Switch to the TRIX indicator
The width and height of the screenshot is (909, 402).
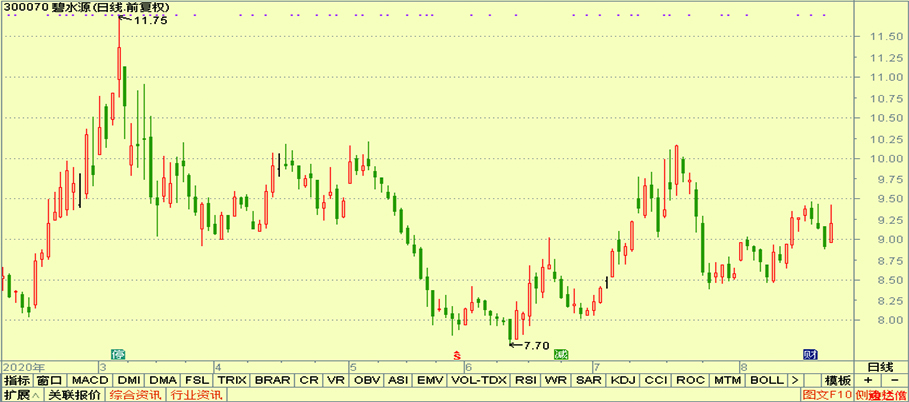(x=232, y=381)
